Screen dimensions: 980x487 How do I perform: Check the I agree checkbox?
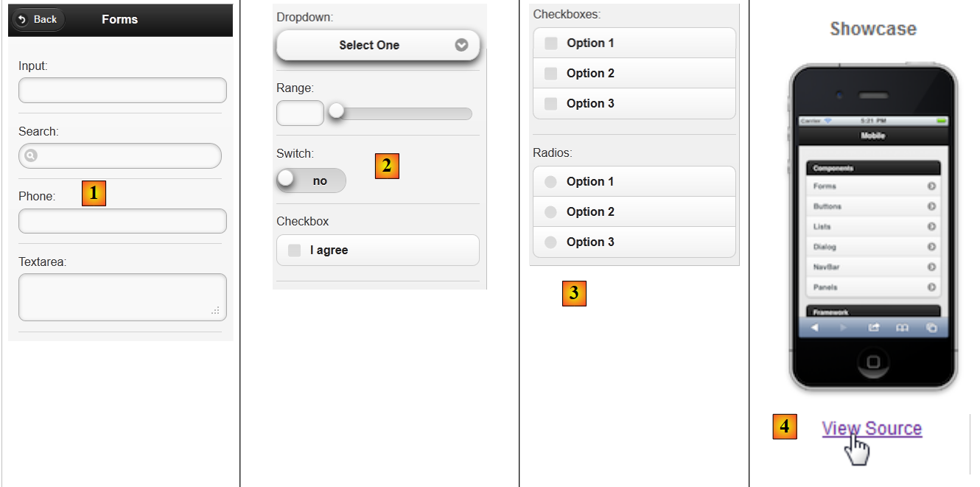tap(295, 250)
